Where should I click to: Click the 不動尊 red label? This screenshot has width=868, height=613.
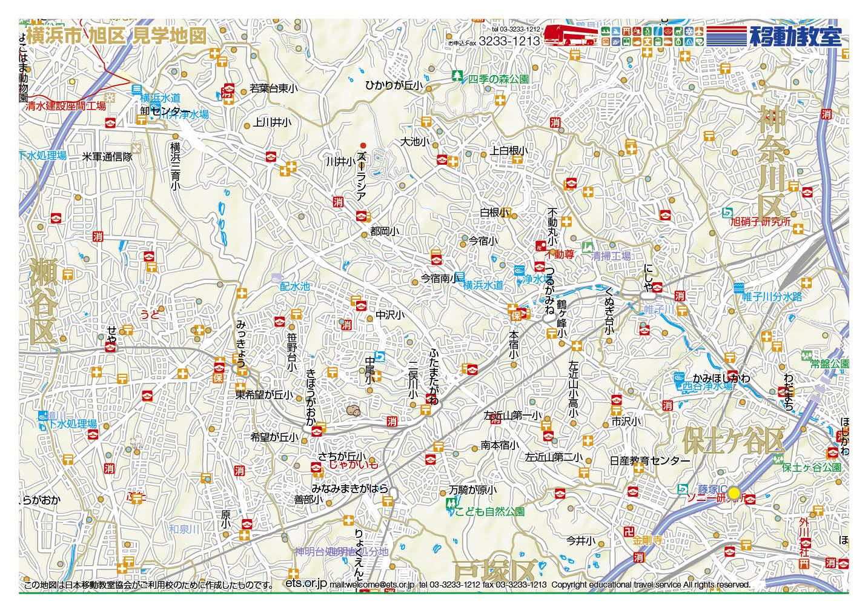coord(560,255)
